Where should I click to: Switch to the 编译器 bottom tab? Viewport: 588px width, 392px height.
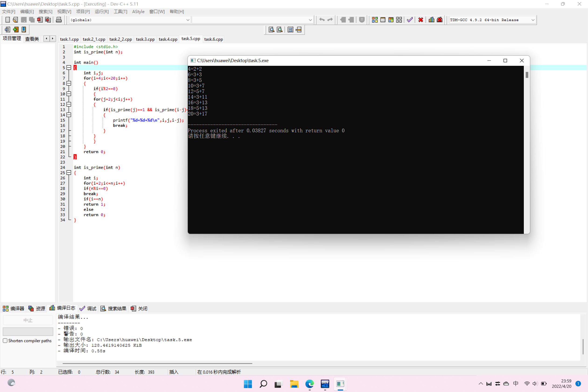[x=14, y=308]
